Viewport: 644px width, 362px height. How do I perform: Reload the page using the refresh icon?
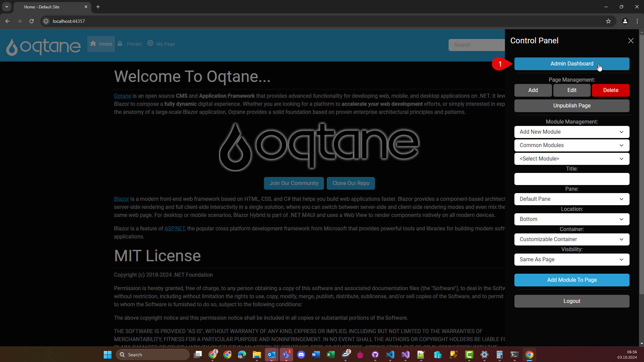[x=32, y=21]
